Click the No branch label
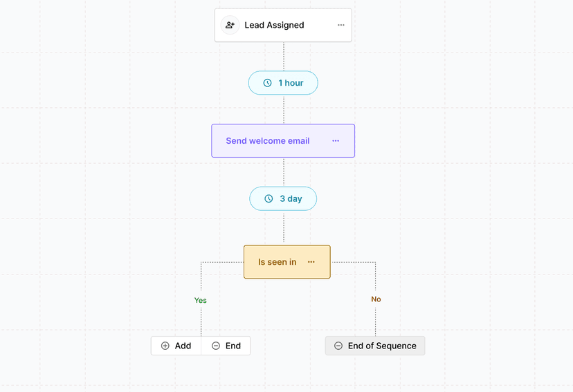The height and width of the screenshot is (392, 573). click(376, 299)
